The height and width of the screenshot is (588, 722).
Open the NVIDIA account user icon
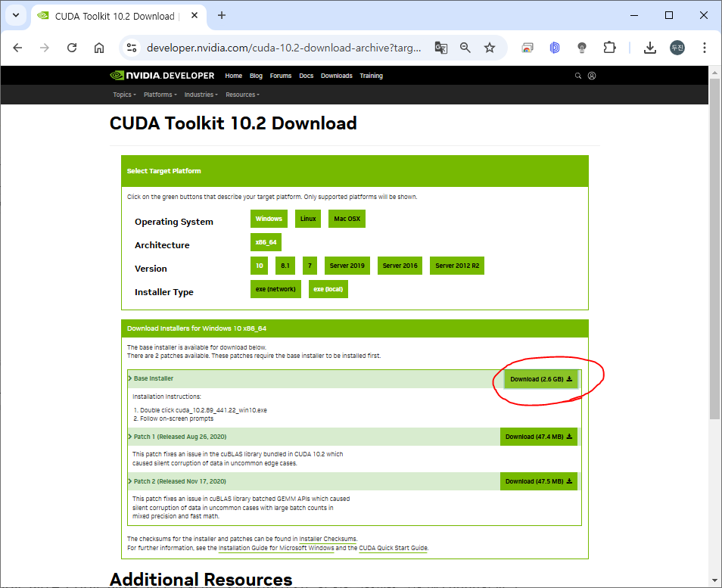(x=592, y=76)
